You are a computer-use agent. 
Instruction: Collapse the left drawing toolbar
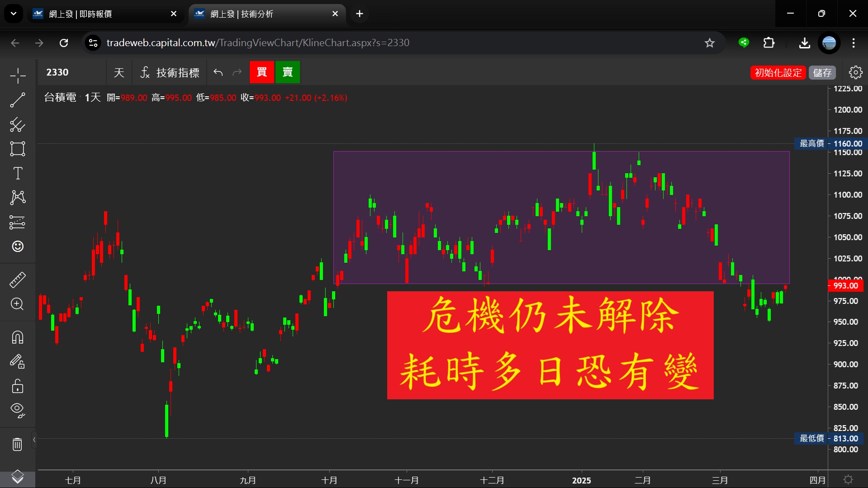(34, 440)
